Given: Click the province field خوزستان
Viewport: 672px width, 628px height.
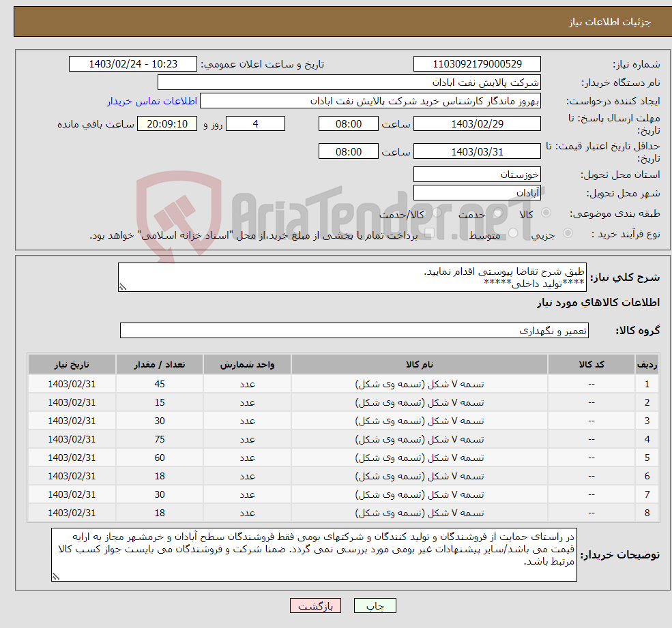Looking at the screenshot, I should pos(477,175).
